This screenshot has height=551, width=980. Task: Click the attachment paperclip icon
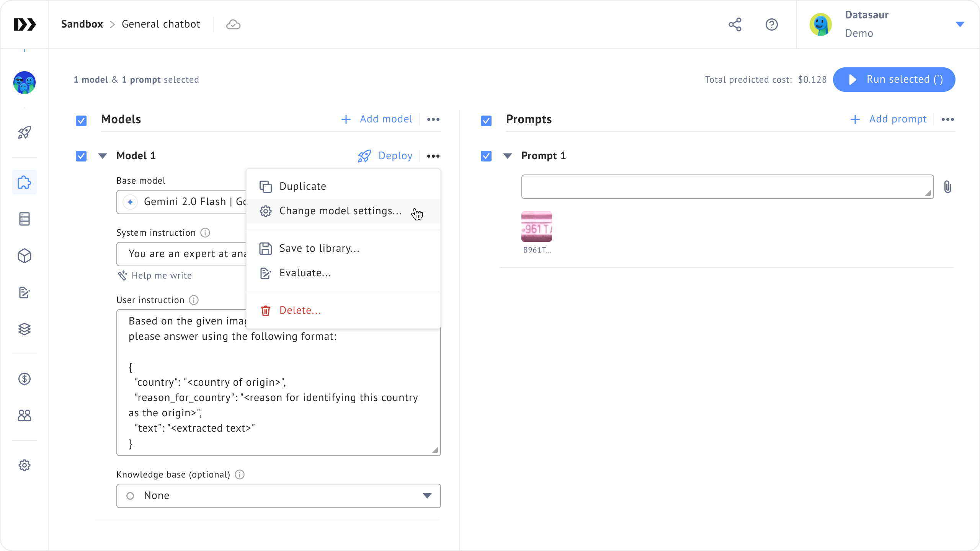click(x=947, y=187)
